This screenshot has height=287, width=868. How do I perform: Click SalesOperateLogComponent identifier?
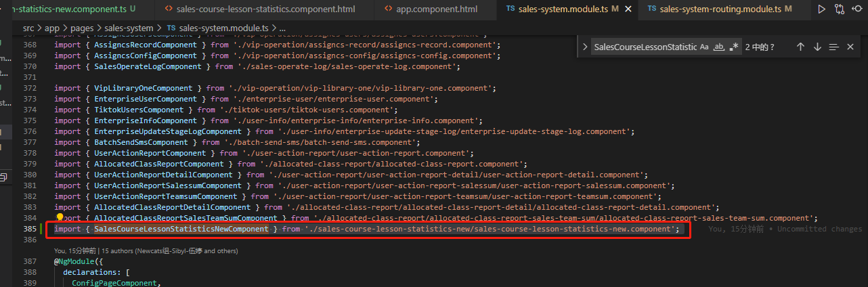(148, 66)
